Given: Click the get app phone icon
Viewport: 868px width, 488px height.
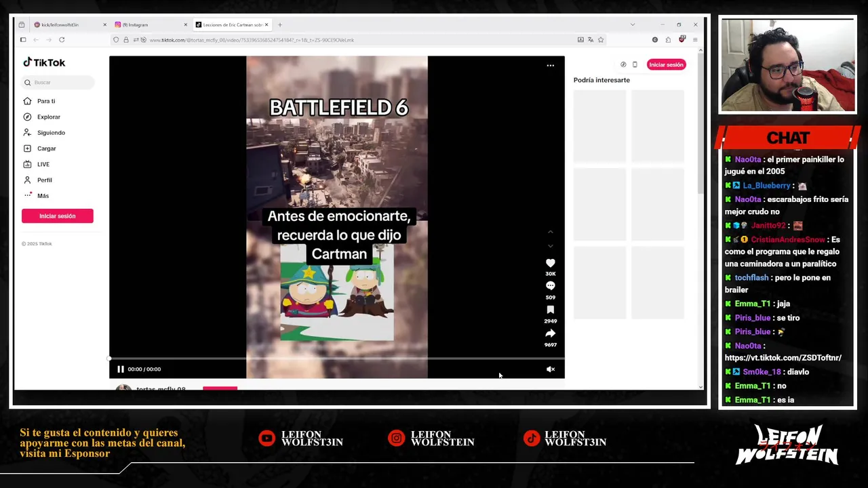Looking at the screenshot, I should coord(635,64).
